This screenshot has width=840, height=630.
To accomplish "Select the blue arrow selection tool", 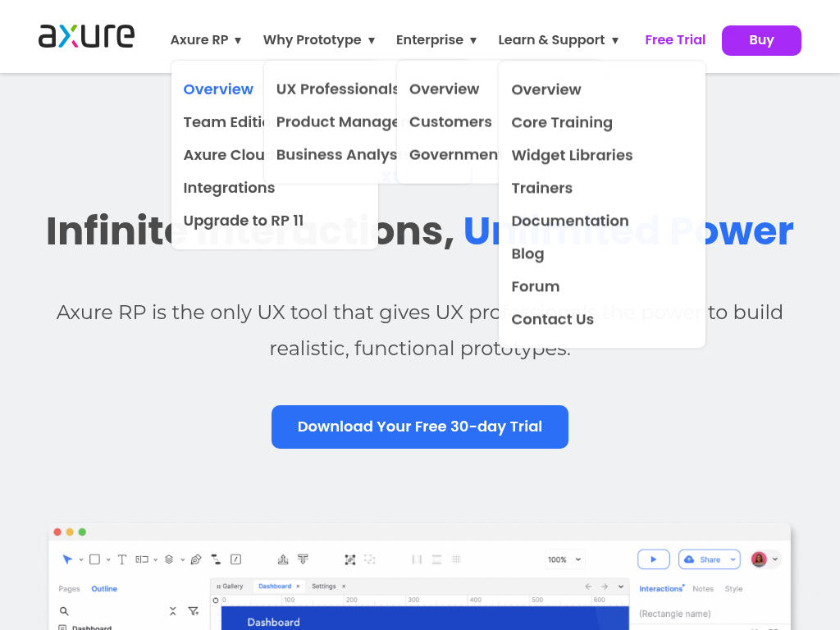I will tap(67, 559).
